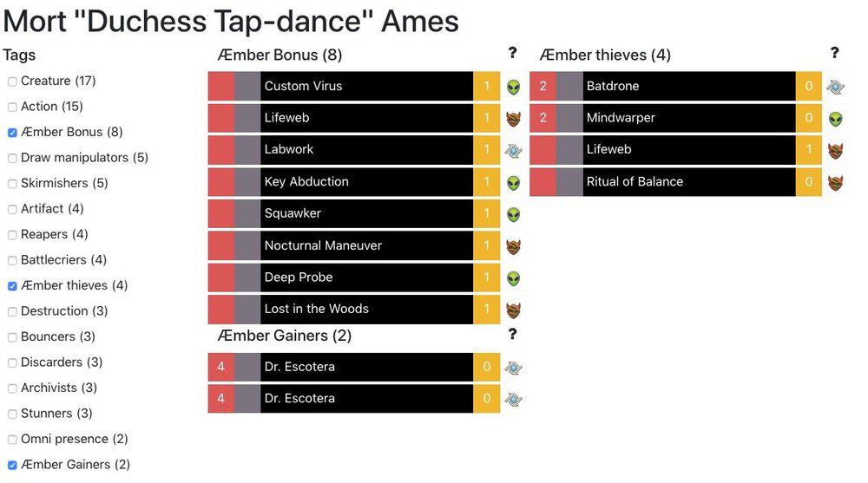Open the help question mark for Æmber thieves
868x483 pixels.
click(834, 54)
